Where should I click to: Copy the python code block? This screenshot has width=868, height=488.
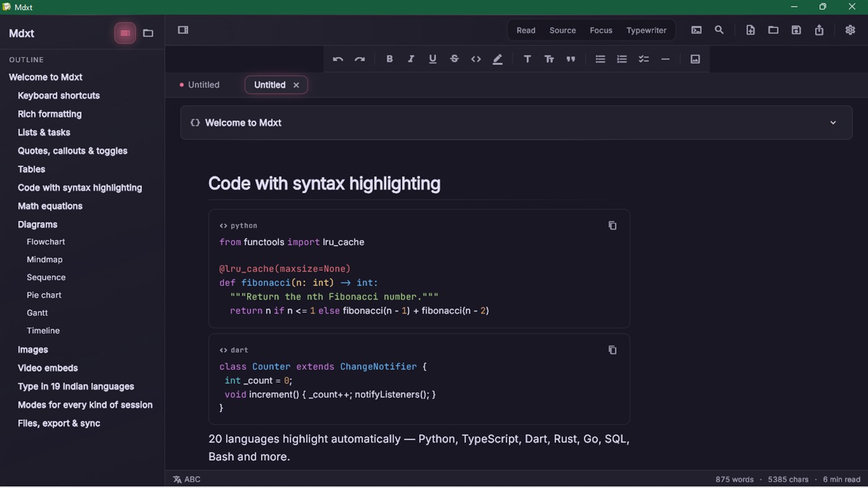click(612, 226)
